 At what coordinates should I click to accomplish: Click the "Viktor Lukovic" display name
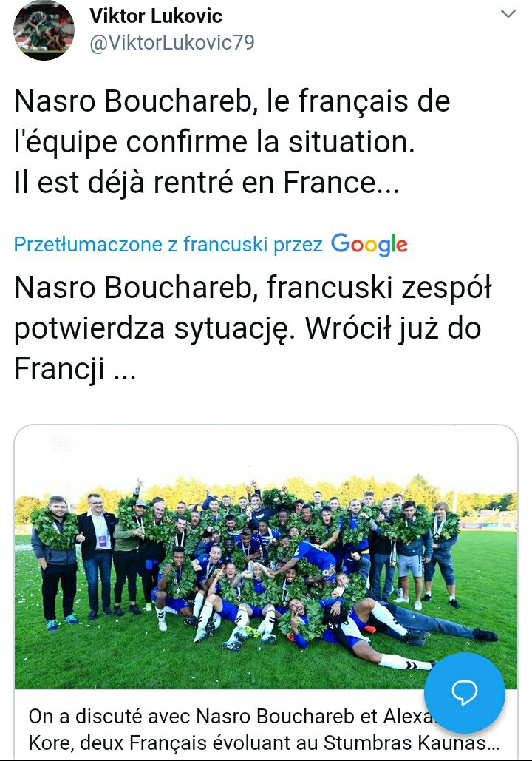click(156, 16)
